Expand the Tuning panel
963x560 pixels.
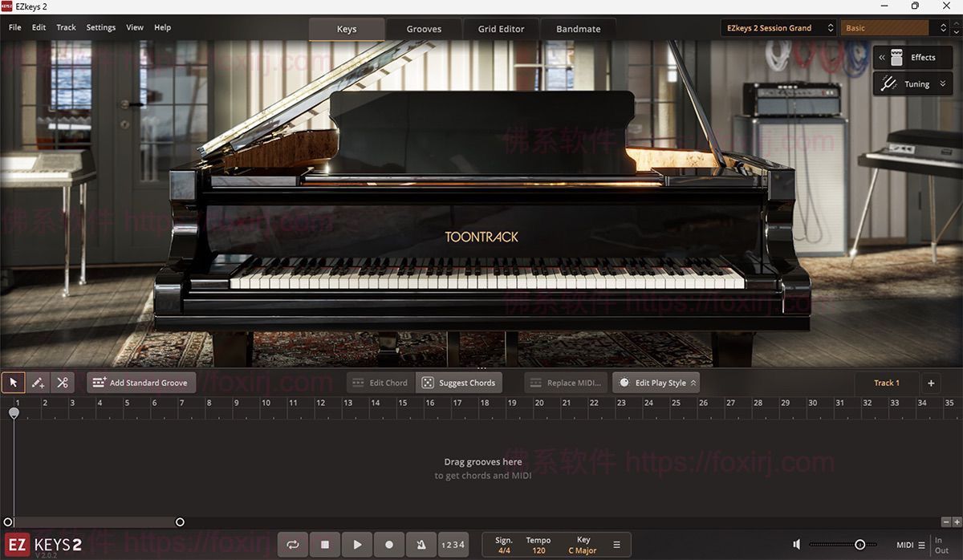(913, 84)
